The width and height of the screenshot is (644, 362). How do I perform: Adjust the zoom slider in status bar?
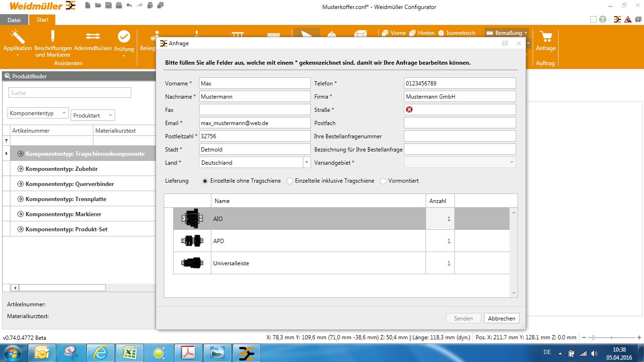tap(593, 337)
